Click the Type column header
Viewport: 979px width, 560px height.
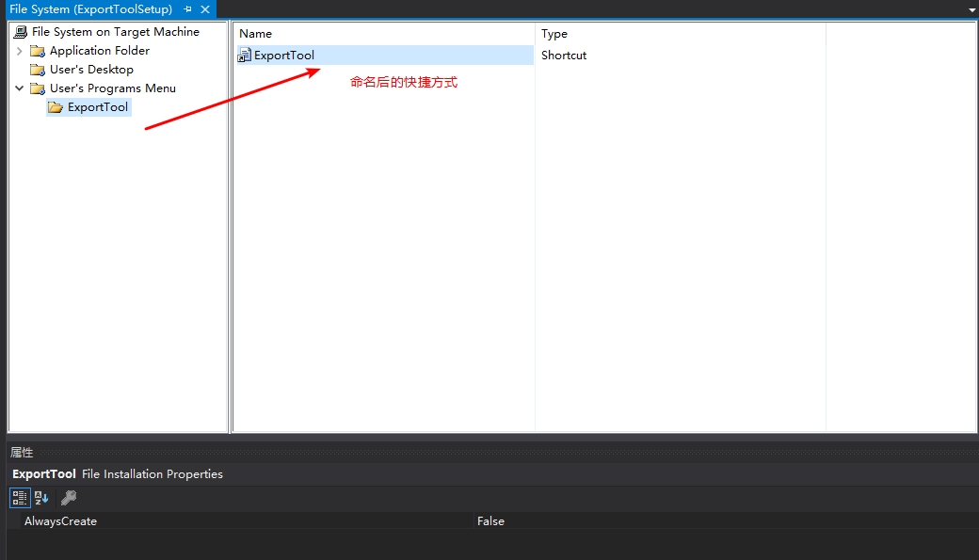point(554,34)
